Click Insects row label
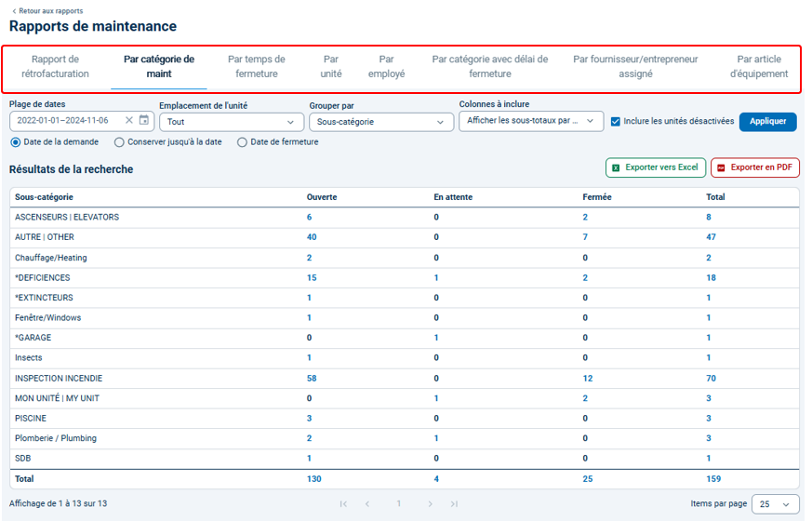Screen dimensions: 812x521 point(29,358)
